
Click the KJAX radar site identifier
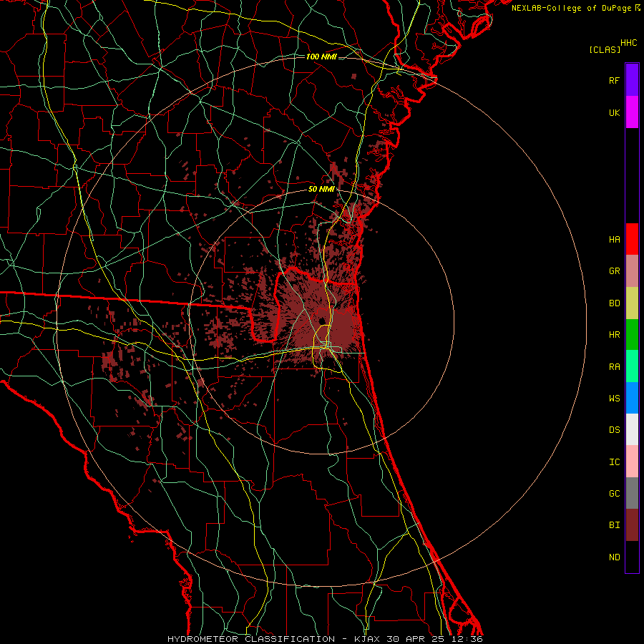point(366,639)
